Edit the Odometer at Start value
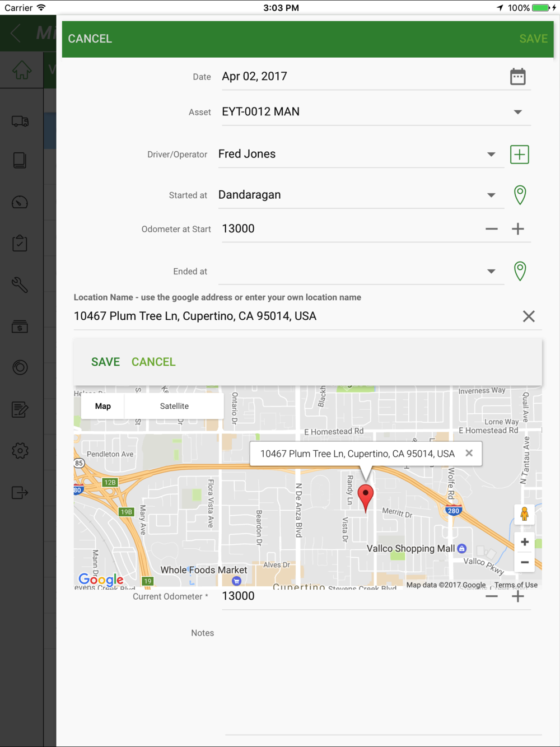This screenshot has width=560, height=747. (350, 228)
